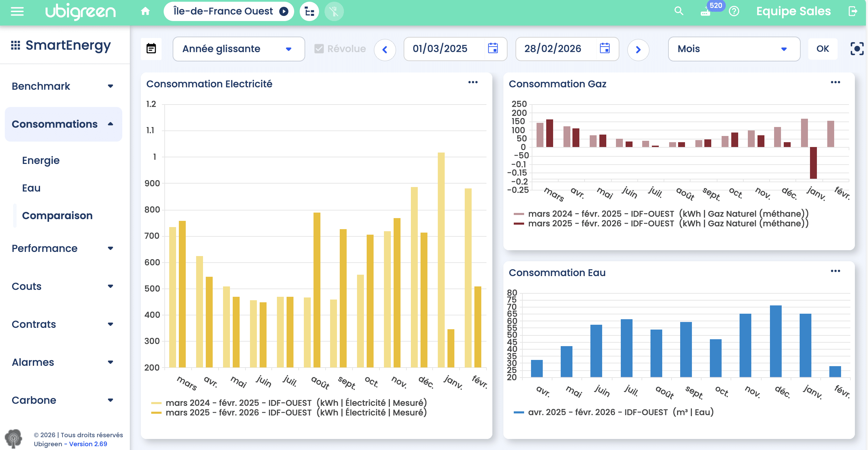Go to next period arrow
868x450 pixels.
(x=638, y=50)
